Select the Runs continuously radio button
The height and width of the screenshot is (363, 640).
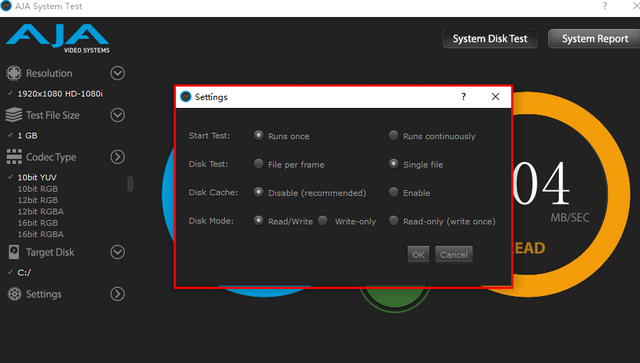click(x=393, y=135)
